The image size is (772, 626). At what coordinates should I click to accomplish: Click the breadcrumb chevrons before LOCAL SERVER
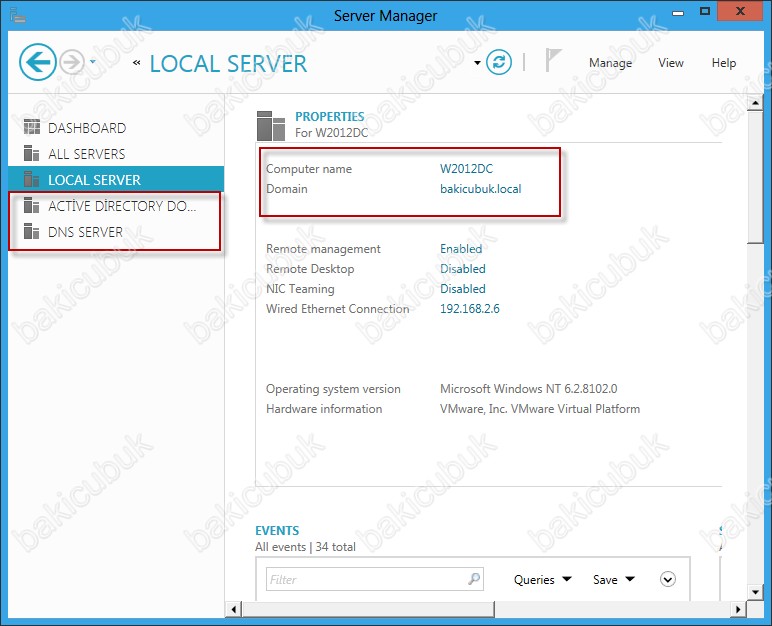click(x=137, y=63)
